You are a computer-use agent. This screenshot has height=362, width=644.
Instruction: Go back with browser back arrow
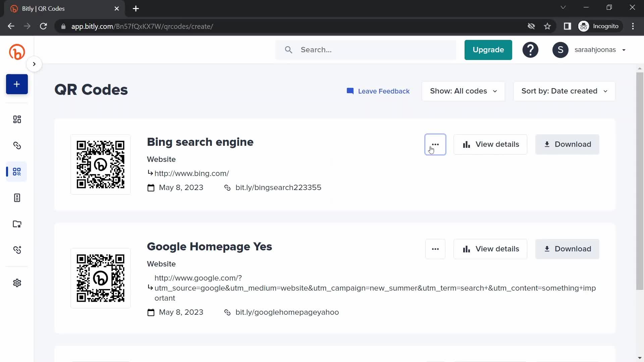(x=11, y=26)
